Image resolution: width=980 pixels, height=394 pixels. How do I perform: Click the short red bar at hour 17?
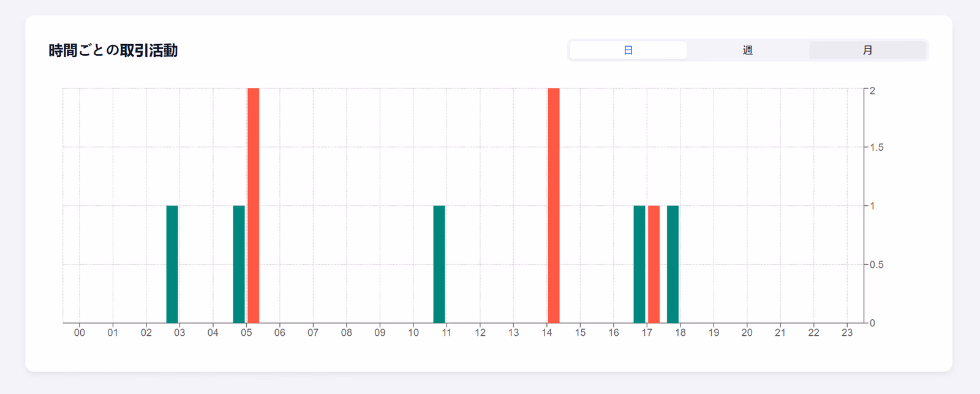(654, 264)
